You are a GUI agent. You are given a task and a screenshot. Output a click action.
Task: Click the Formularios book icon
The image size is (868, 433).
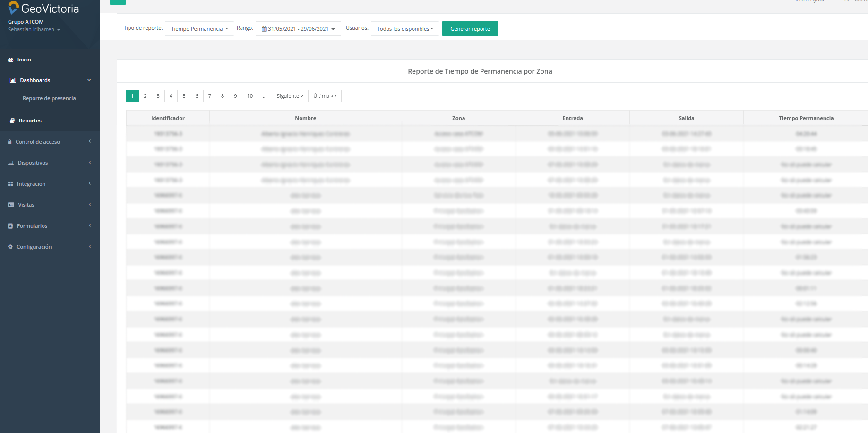tap(10, 226)
